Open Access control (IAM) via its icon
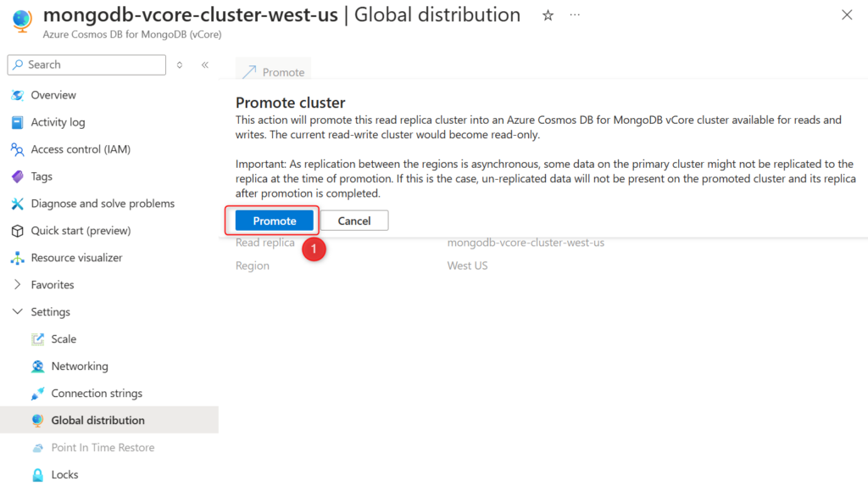This screenshot has width=868, height=492. pos(17,149)
